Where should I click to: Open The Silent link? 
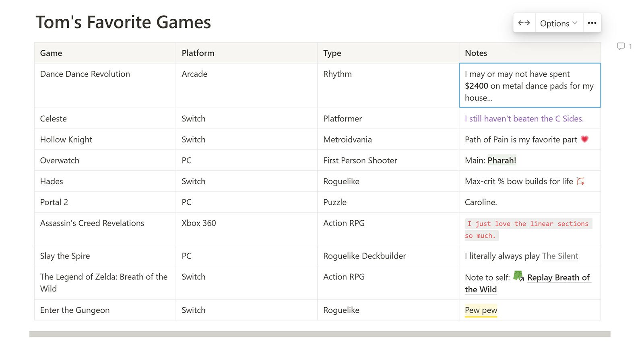(560, 256)
